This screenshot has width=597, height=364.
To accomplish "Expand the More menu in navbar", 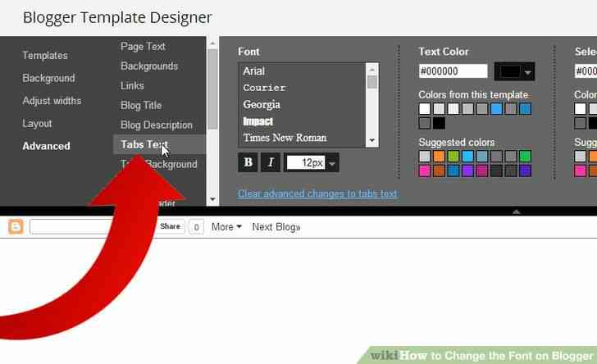I will tap(226, 227).
